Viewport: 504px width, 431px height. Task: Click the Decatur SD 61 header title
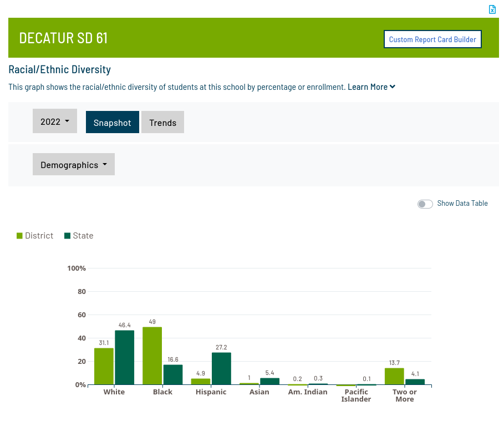tap(63, 38)
